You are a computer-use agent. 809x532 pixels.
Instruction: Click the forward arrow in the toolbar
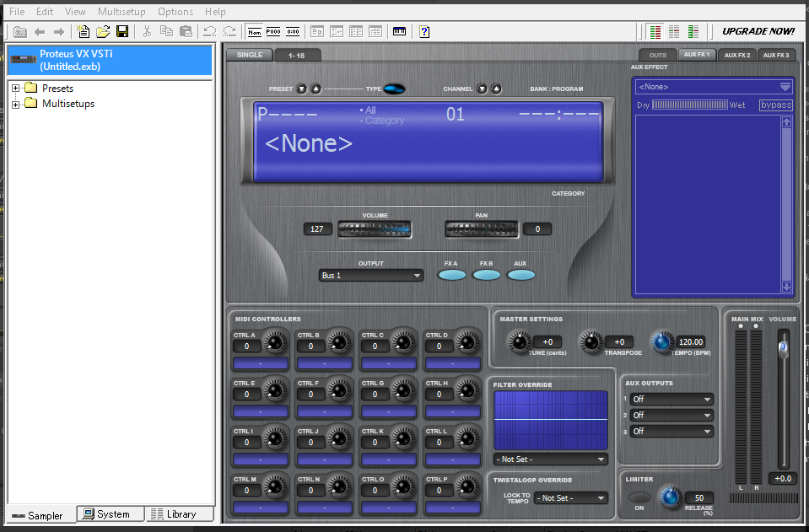point(59,32)
